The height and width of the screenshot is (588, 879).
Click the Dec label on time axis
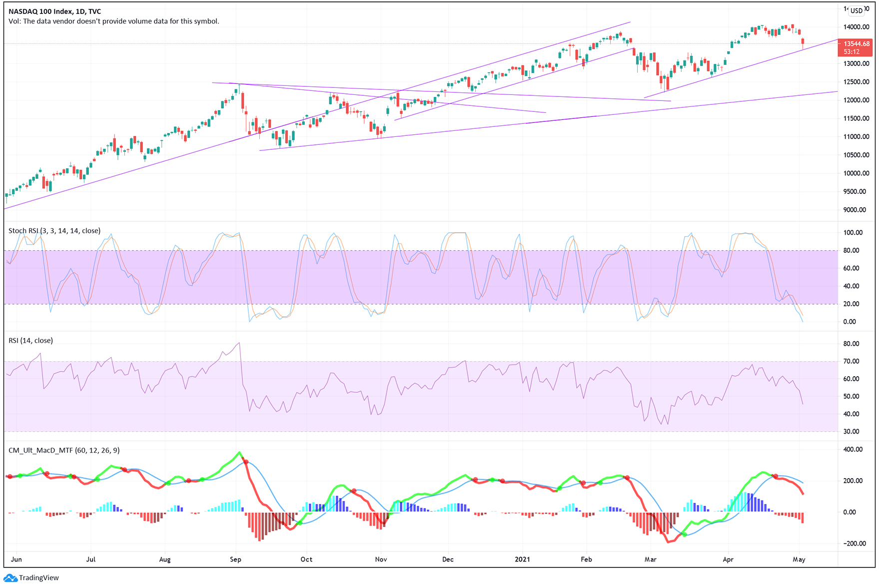pos(448,560)
